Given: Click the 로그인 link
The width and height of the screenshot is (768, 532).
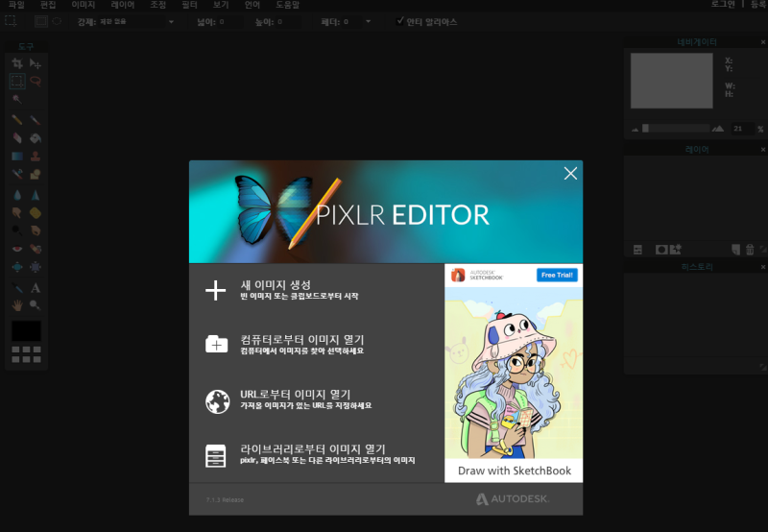Looking at the screenshot, I should (x=723, y=5).
